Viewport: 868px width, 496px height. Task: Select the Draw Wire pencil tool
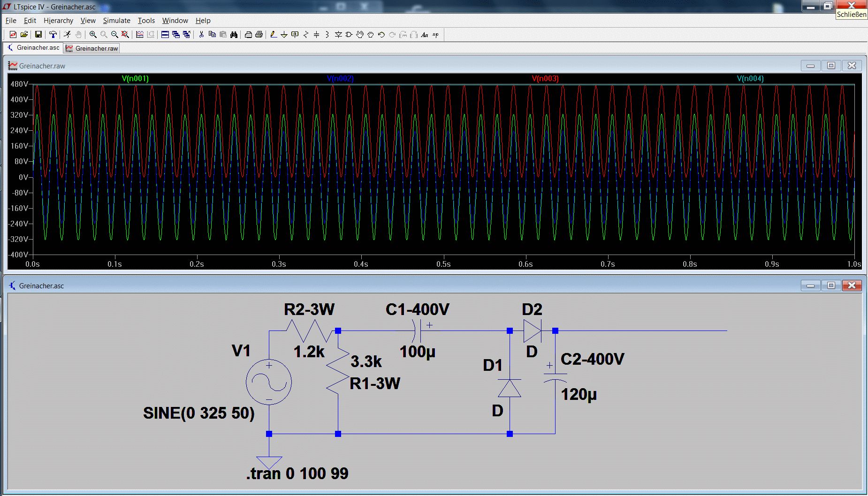[x=273, y=35]
